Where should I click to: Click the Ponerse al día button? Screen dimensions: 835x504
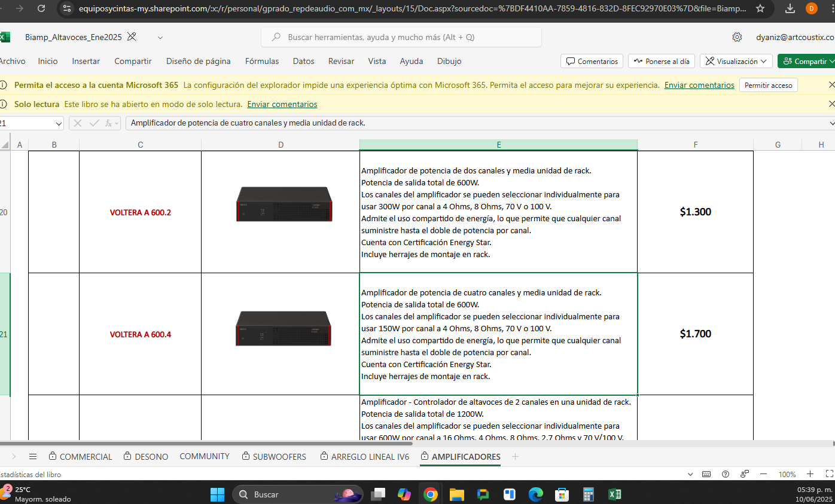[x=662, y=61]
